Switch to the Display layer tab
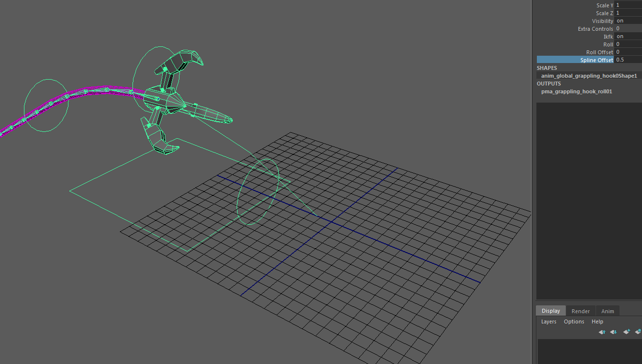This screenshot has width=642, height=364. coord(551,311)
